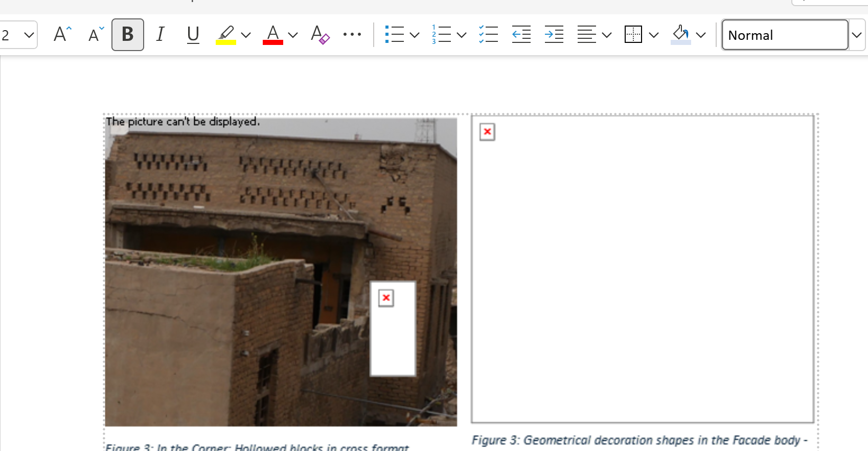Expand the styles gallery arrow

click(x=857, y=35)
